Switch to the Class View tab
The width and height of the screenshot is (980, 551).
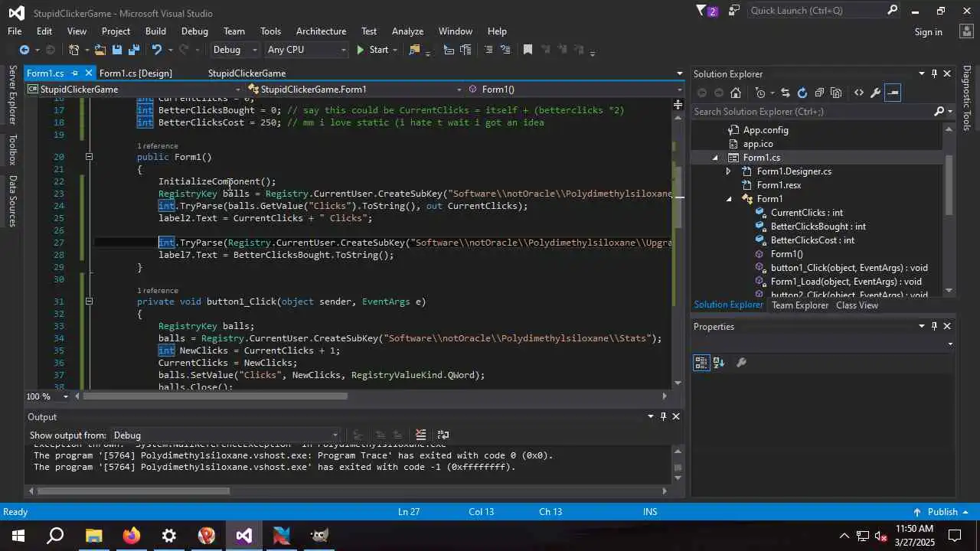857,305
